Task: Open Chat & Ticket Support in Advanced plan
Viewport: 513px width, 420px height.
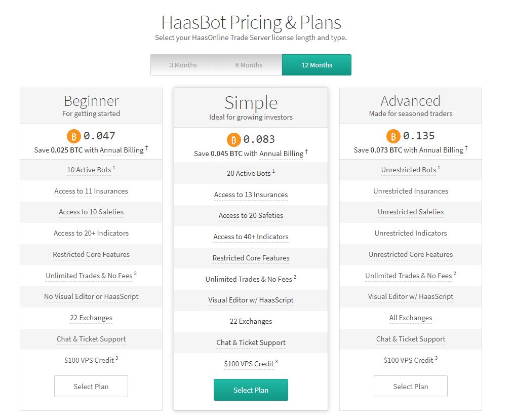Action: coord(411,339)
